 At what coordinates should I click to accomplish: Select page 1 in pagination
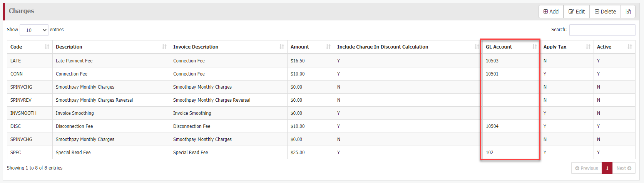pyautogui.click(x=607, y=168)
